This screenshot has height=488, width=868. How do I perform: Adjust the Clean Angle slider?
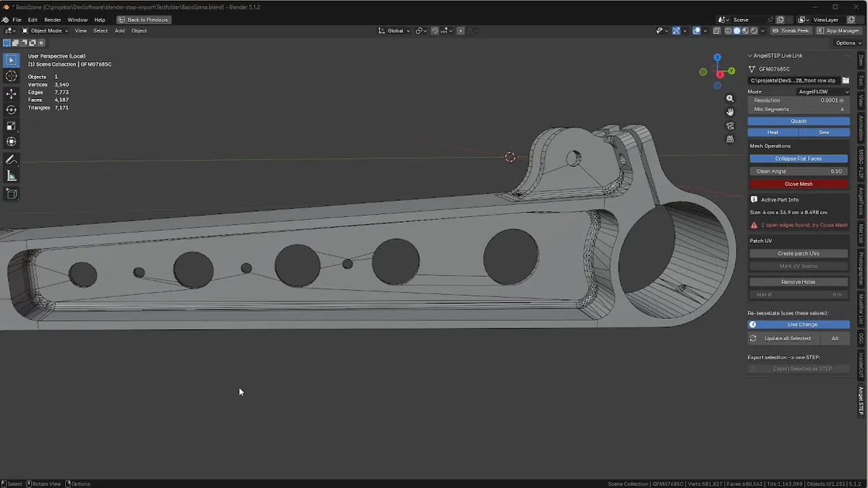(x=799, y=171)
